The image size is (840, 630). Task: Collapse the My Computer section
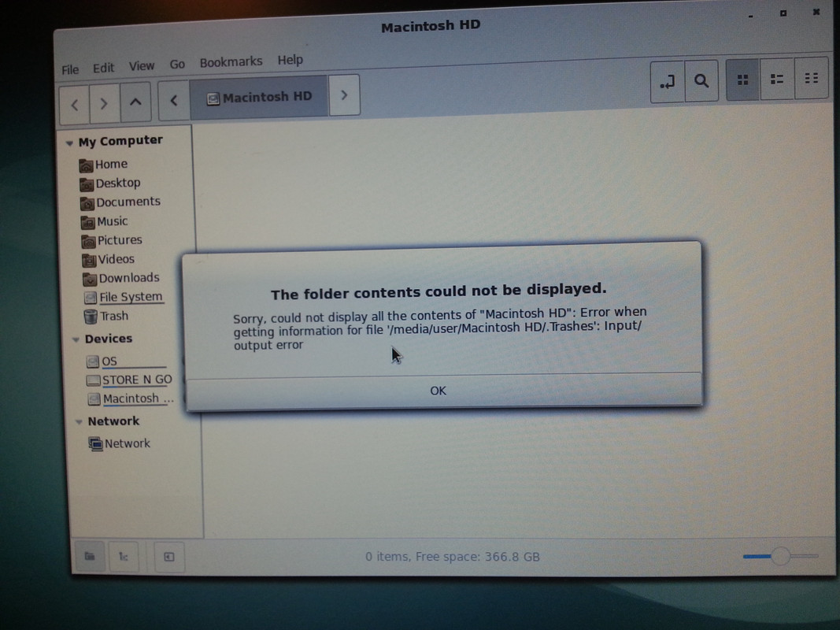[69, 143]
